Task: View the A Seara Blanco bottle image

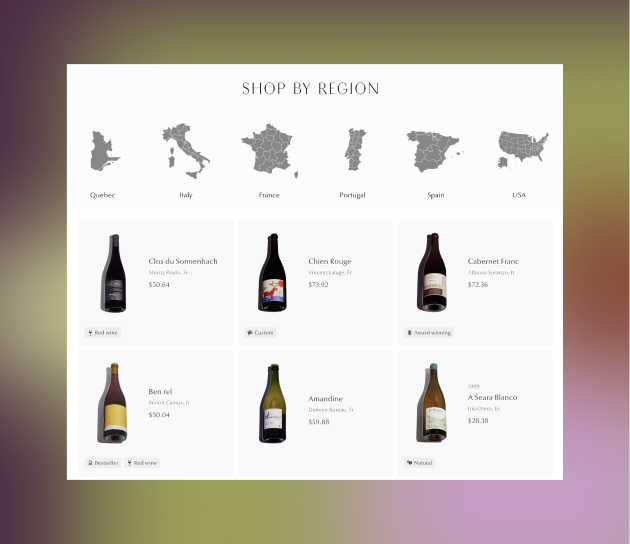Action: click(432, 403)
